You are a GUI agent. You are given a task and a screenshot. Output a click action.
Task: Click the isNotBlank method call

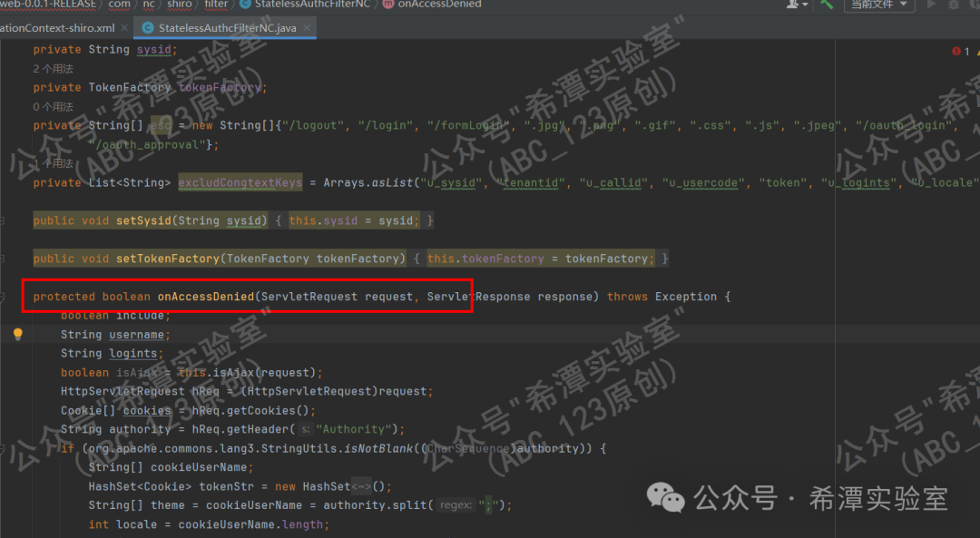point(378,449)
